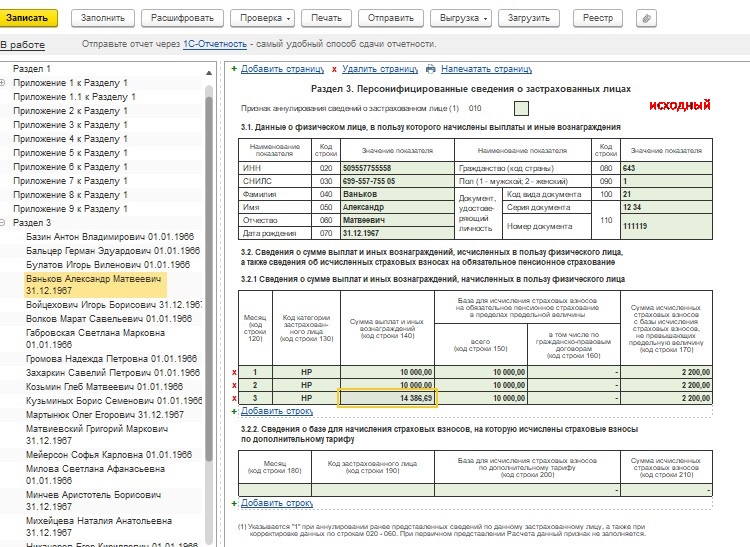Select Войцехович Игорь Борисович in the tree
Screen dimensions: 750x547
(113, 305)
